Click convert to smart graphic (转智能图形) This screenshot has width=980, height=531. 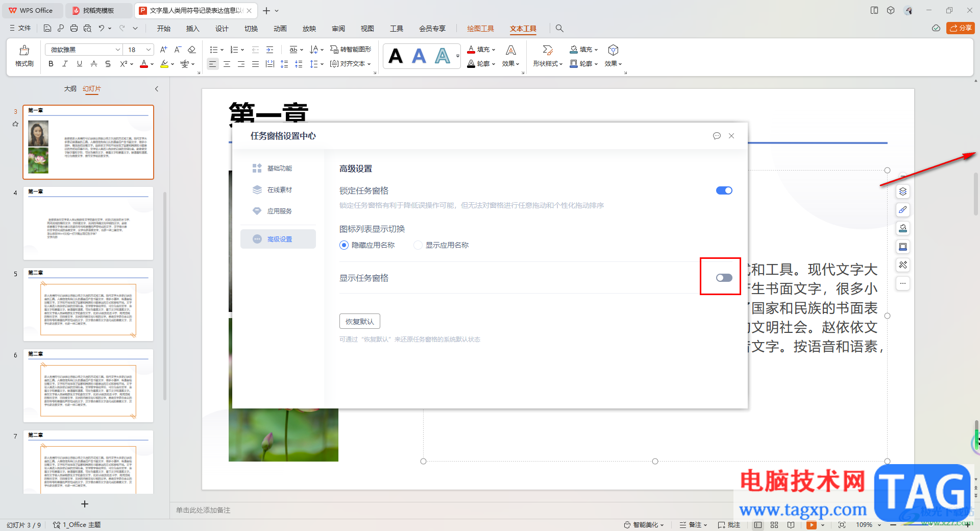(351, 50)
